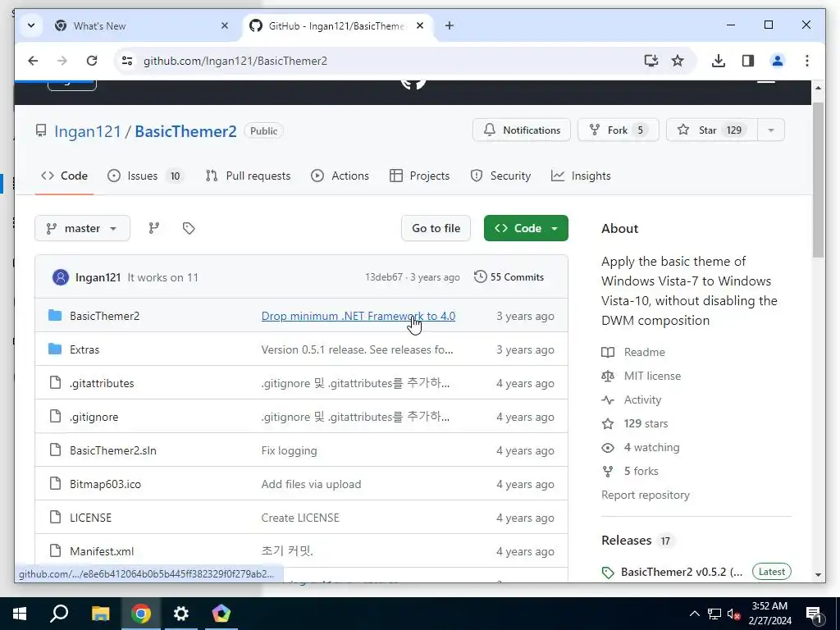Click the page vertical scrollbar thumb
This screenshot has height=630, width=840.
point(818,180)
